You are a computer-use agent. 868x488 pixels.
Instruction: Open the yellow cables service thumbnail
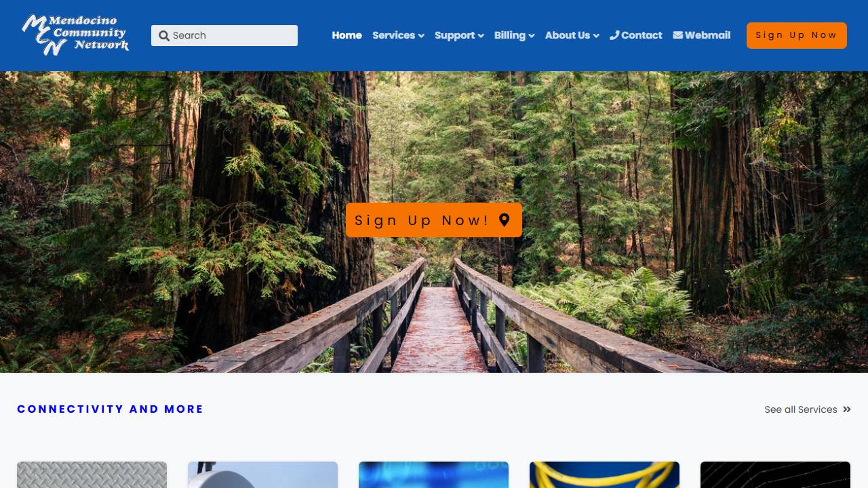click(604, 474)
